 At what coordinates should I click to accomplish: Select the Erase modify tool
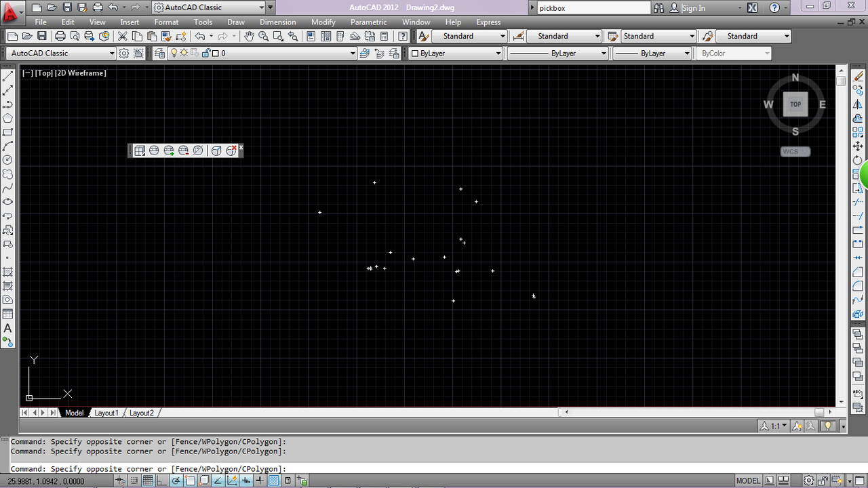858,77
